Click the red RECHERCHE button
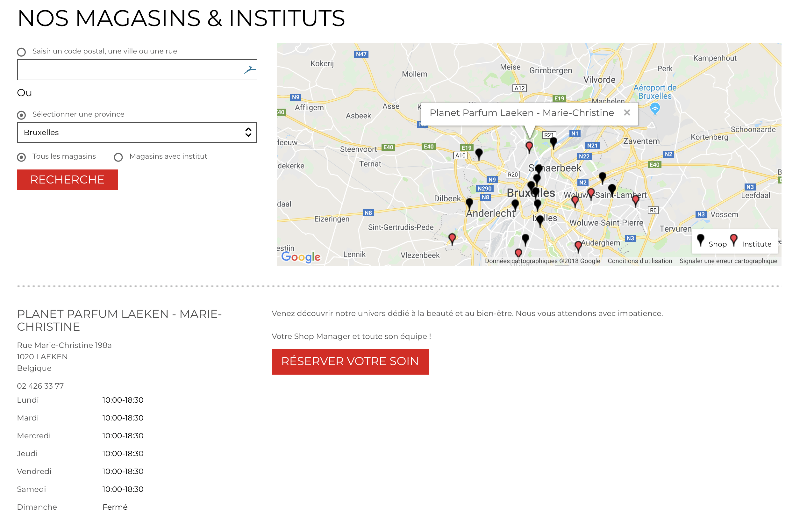The height and width of the screenshot is (532, 807). pyautogui.click(x=68, y=180)
